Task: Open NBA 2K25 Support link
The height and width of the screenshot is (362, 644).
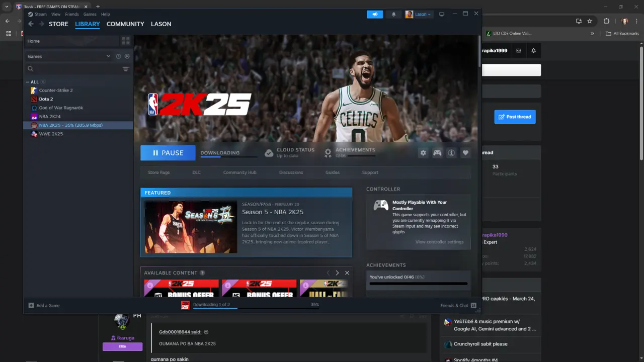Action: [370, 172]
